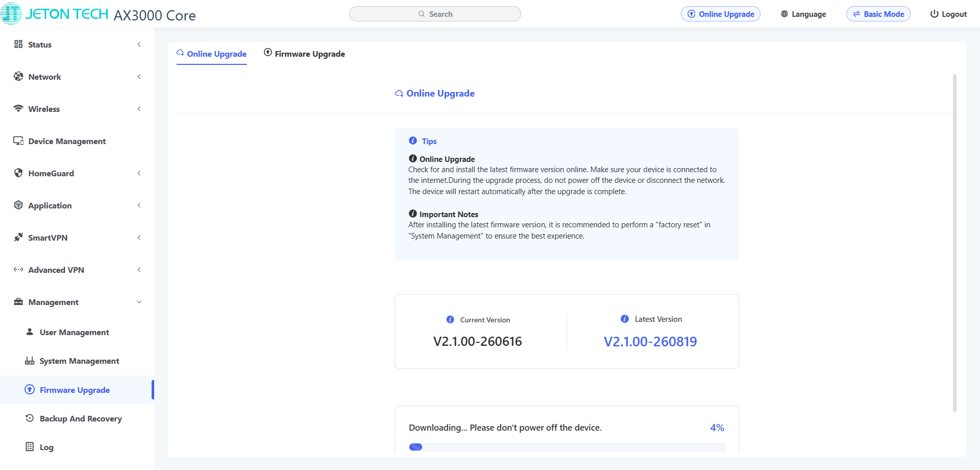Expand the SmartVPN menu chevron
This screenshot has width=980, height=470.
point(139,238)
